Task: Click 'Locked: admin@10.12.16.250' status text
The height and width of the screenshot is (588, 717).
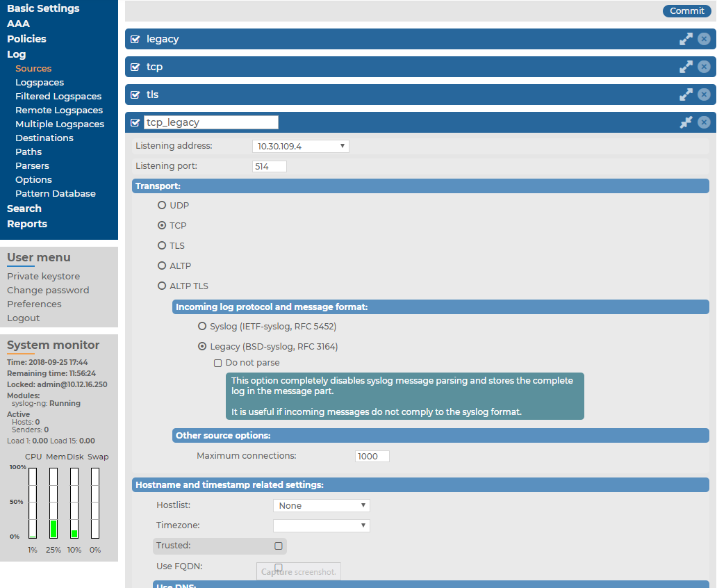Action: [57, 384]
